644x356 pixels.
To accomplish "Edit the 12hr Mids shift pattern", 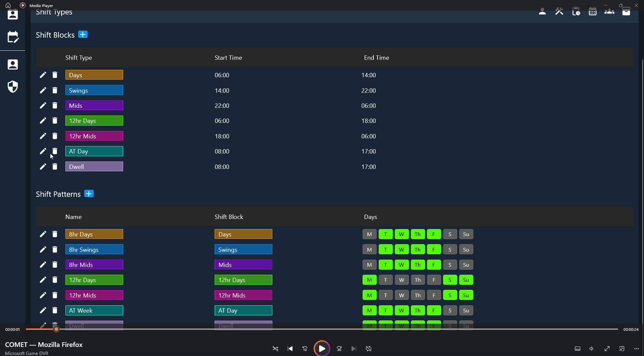I will [x=43, y=295].
